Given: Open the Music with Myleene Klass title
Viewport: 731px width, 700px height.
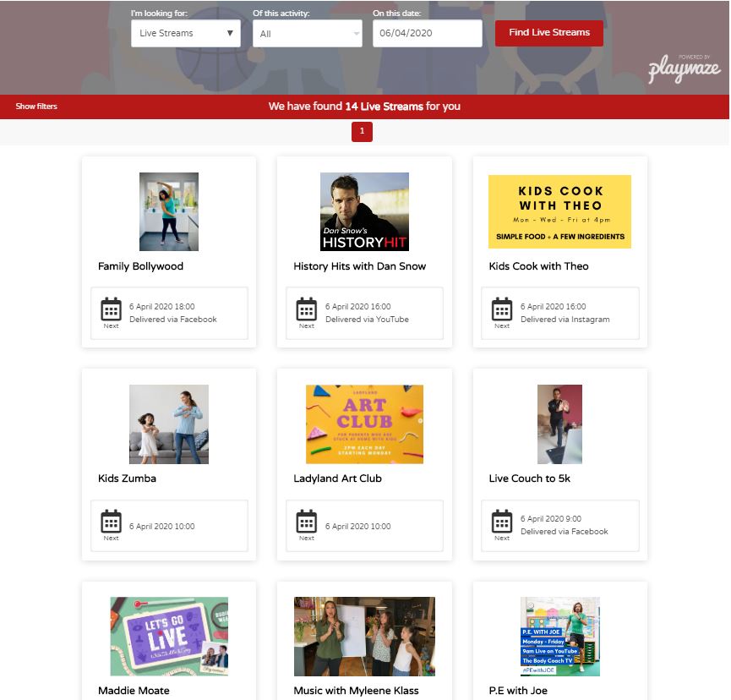Looking at the screenshot, I should tap(356, 691).
